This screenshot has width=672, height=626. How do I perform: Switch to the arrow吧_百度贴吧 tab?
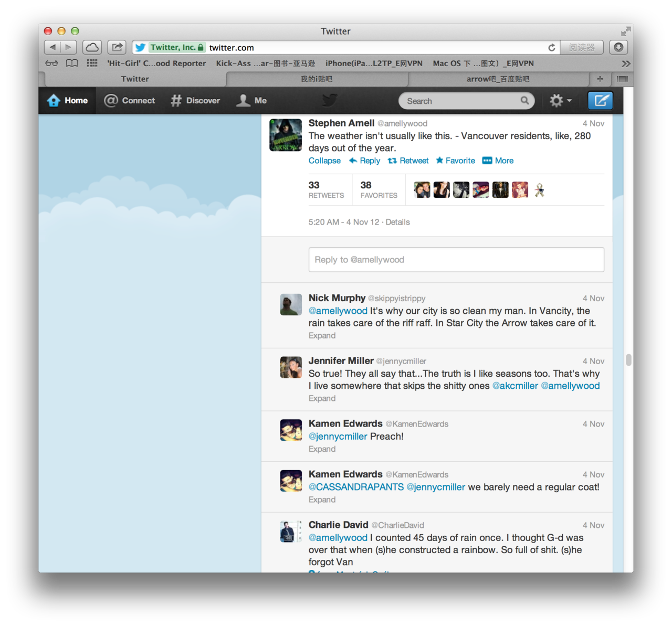498,79
